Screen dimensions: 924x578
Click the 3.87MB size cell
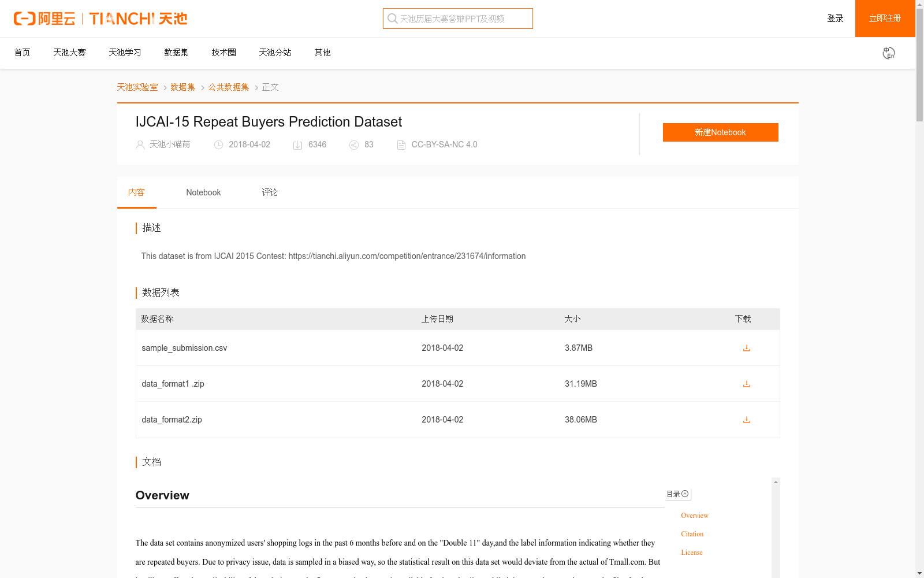[579, 348]
